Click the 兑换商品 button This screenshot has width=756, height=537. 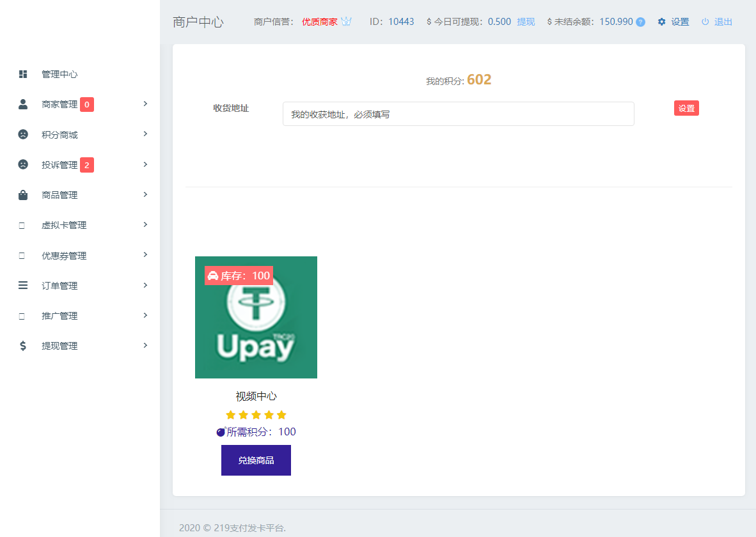[256, 460]
